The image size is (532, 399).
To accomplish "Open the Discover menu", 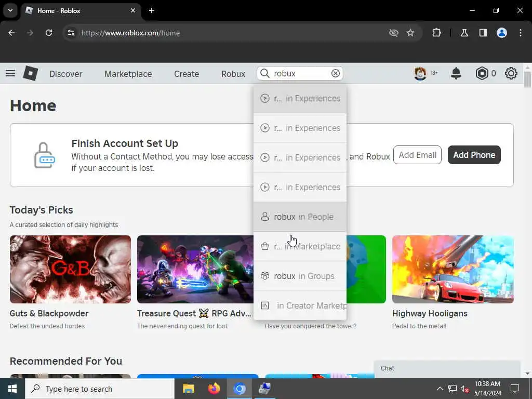I will pyautogui.click(x=66, y=74).
